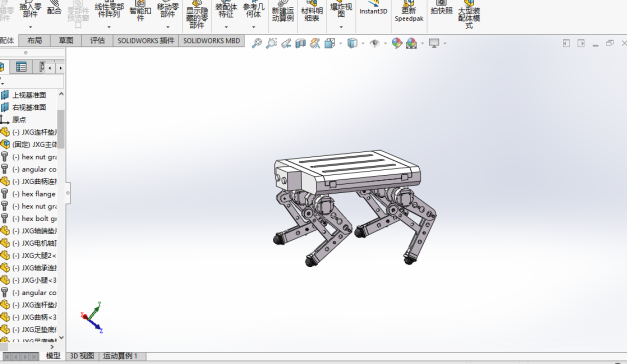Open the PropertyManager tab icon
This screenshot has width=627, height=364.
click(x=21, y=67)
